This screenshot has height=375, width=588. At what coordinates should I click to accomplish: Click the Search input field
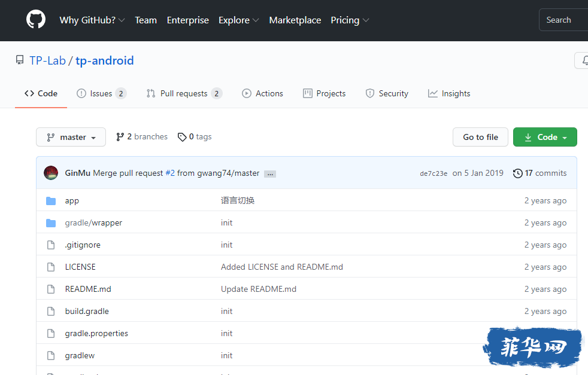tap(563, 20)
